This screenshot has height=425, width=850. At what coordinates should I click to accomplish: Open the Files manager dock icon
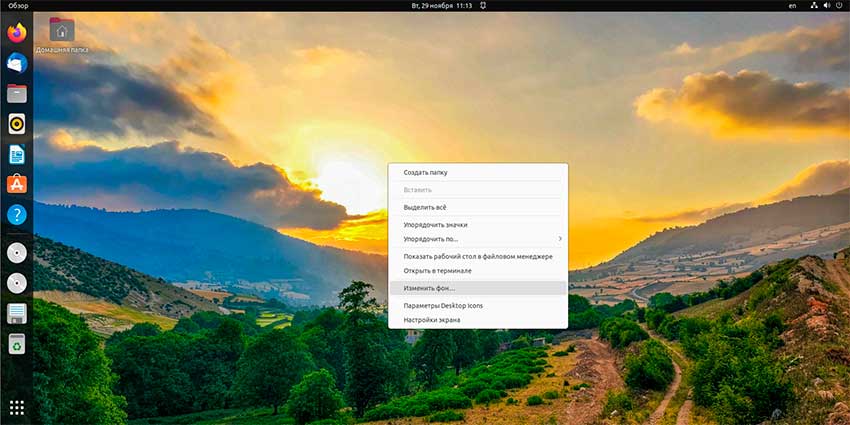tap(16, 94)
